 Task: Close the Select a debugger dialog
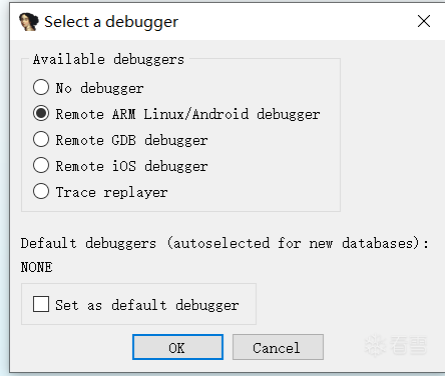pyautogui.click(x=424, y=21)
